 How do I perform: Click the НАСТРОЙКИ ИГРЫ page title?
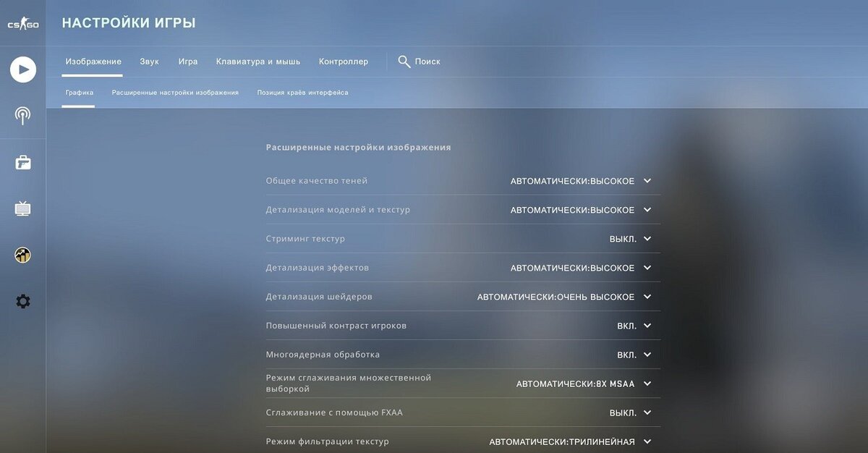129,23
